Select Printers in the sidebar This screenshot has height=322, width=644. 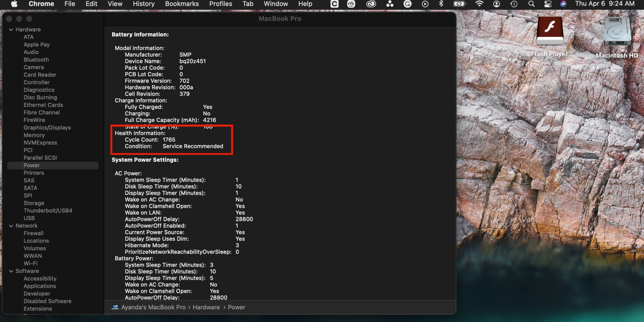(34, 173)
